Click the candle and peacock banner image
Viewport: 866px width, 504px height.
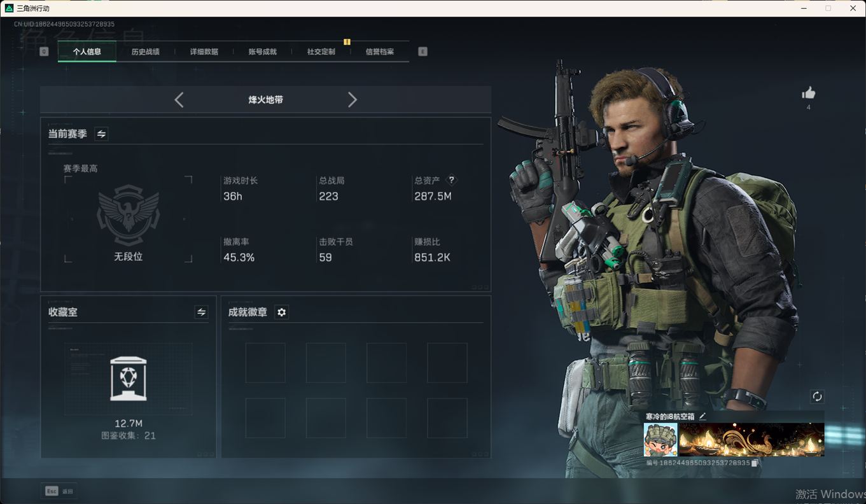pyautogui.click(x=751, y=440)
